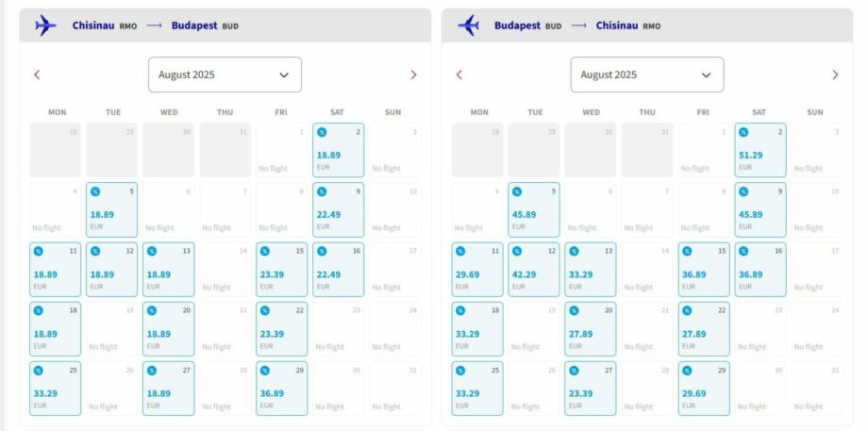
Task: Select return 12 August fare 42.29 EUR
Action: pos(534,270)
